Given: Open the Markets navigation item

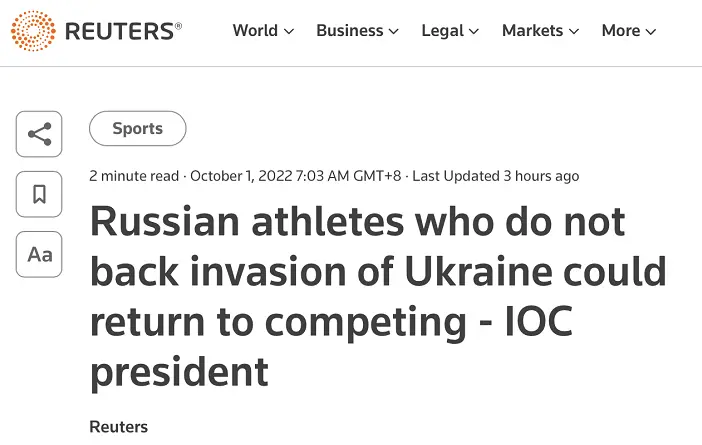Looking at the screenshot, I should point(532,30).
